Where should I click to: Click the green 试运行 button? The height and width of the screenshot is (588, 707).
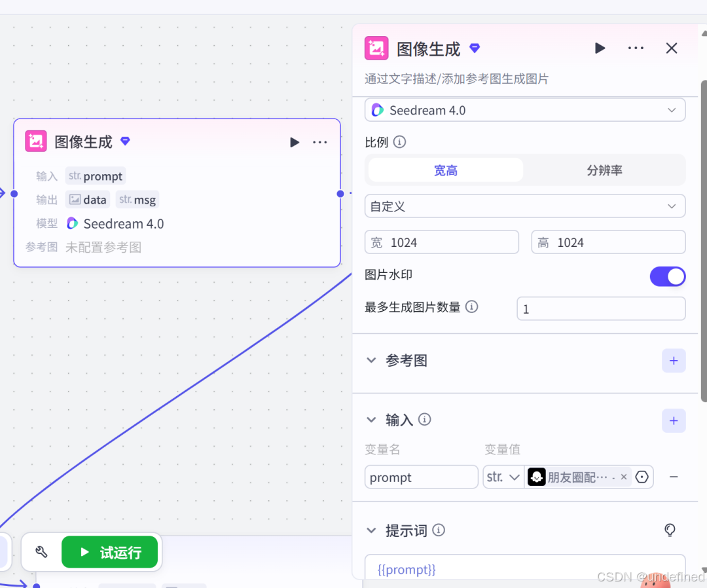pyautogui.click(x=110, y=552)
